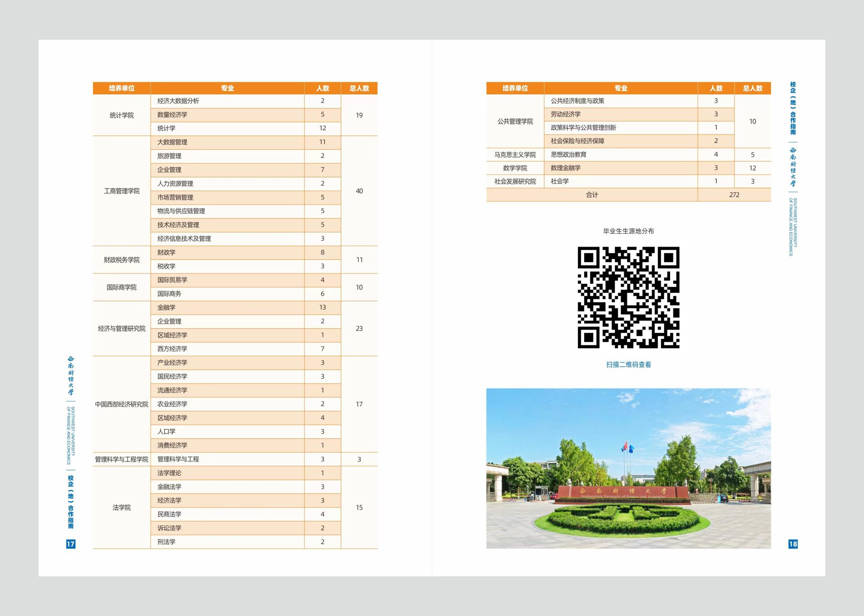Click the page number 18 badge
The height and width of the screenshot is (616, 864).
click(x=793, y=544)
